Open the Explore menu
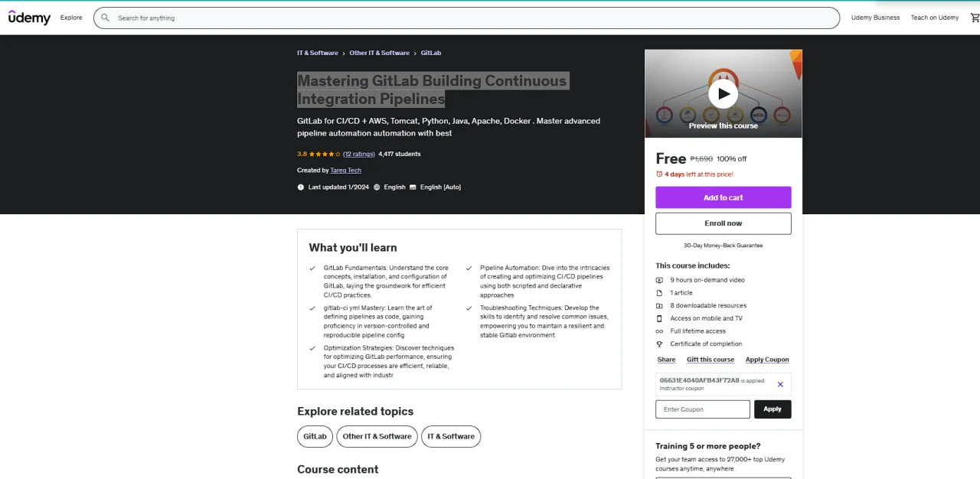Screen dimensions: 980x479 point(71,18)
